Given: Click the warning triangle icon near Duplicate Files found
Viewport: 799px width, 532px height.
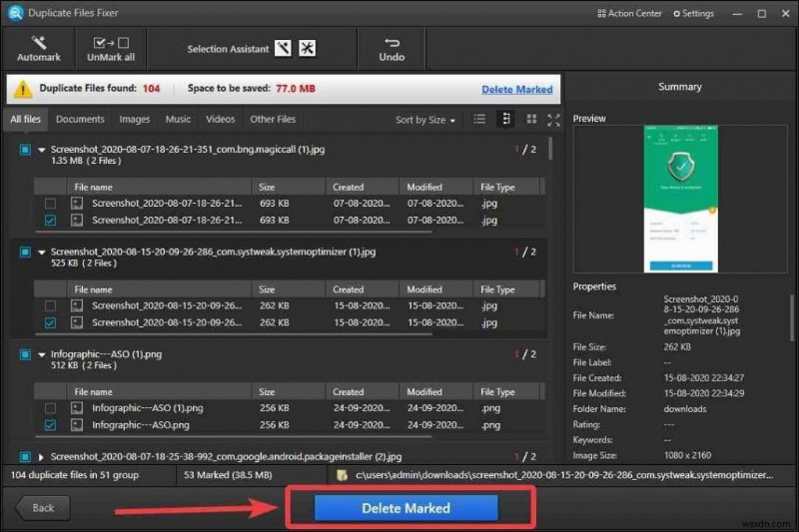Looking at the screenshot, I should click(x=22, y=89).
